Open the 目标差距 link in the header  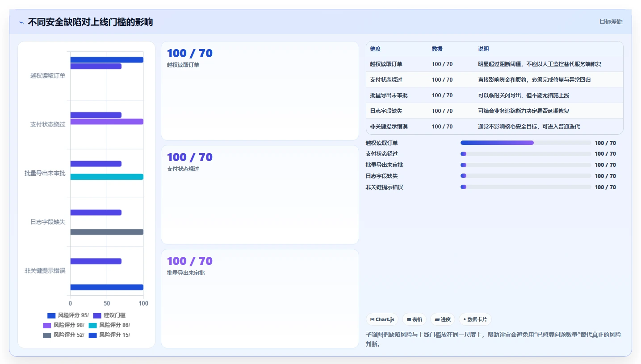pyautogui.click(x=611, y=21)
